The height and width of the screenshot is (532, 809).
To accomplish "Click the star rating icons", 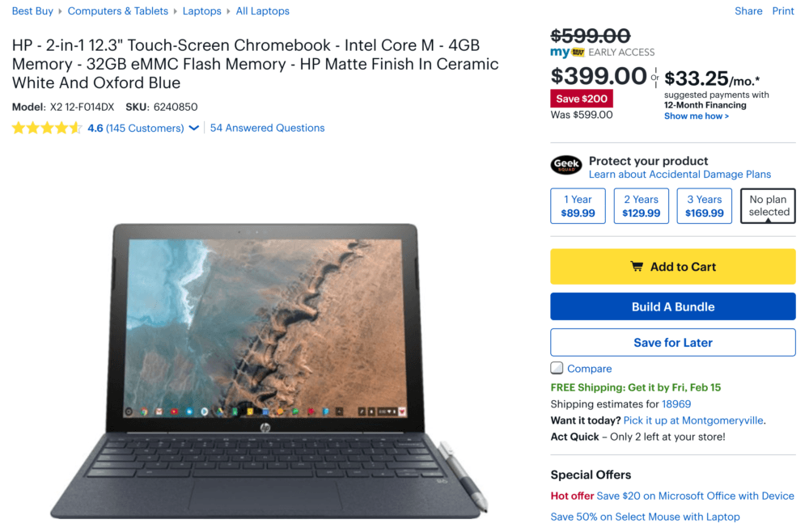I will 47,128.
